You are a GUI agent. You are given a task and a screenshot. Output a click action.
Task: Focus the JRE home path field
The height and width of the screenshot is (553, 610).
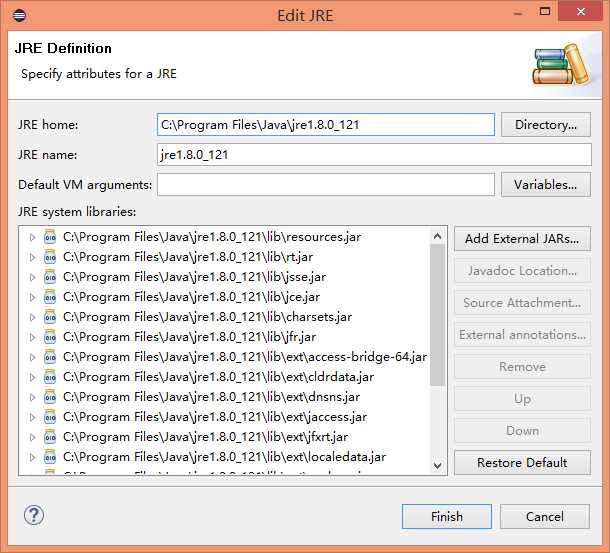click(326, 125)
